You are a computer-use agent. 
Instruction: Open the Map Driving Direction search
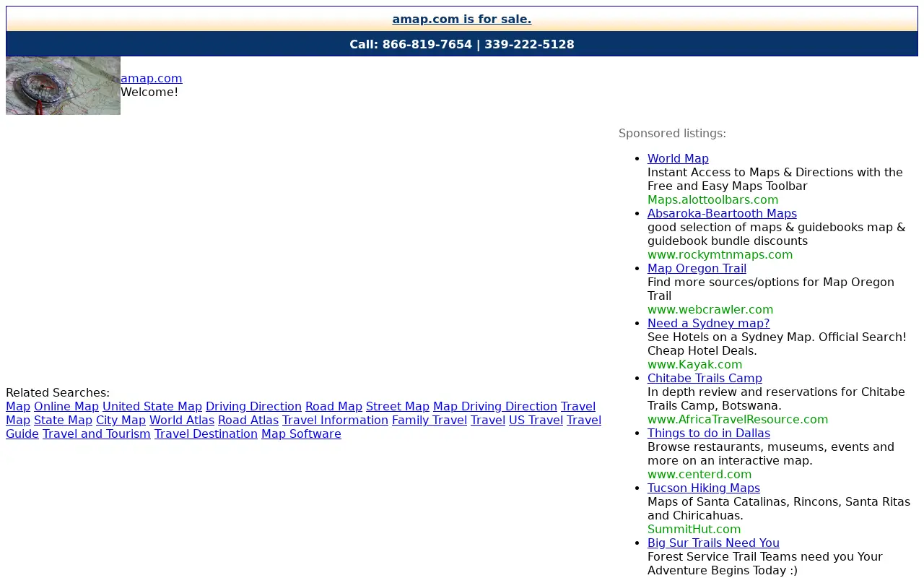(495, 406)
